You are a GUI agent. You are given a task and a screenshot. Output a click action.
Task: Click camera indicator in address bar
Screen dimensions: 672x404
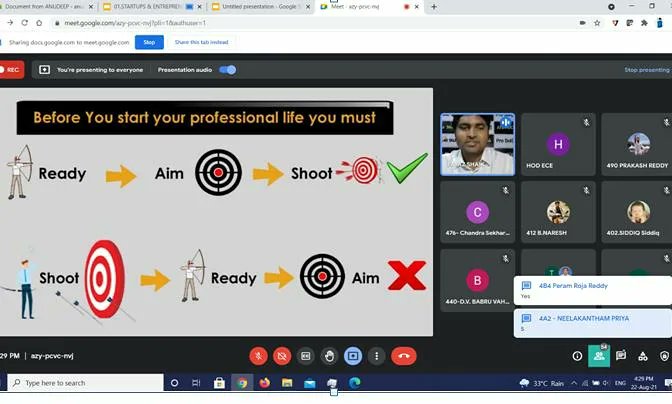[x=582, y=23]
